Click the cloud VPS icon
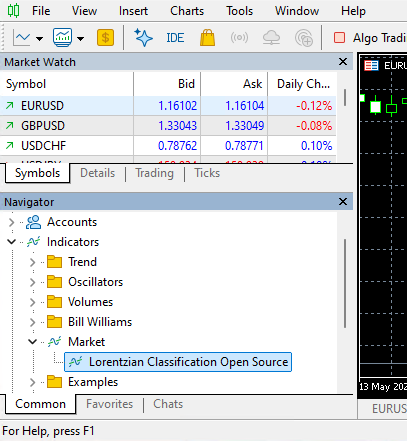407x441 pixels. pos(271,38)
